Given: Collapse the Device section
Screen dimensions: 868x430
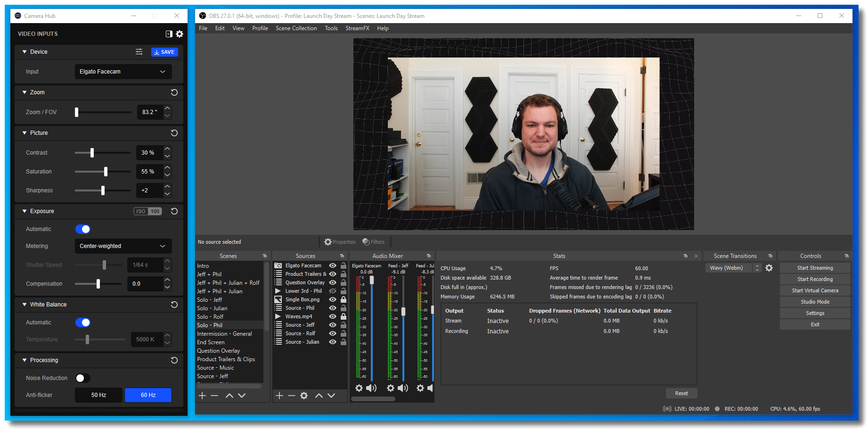Looking at the screenshot, I should click(25, 52).
